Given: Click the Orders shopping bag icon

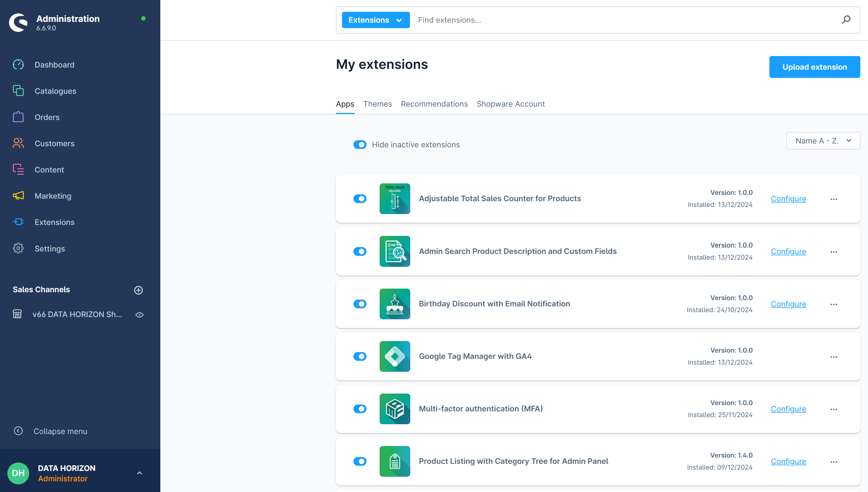Looking at the screenshot, I should coord(18,117).
